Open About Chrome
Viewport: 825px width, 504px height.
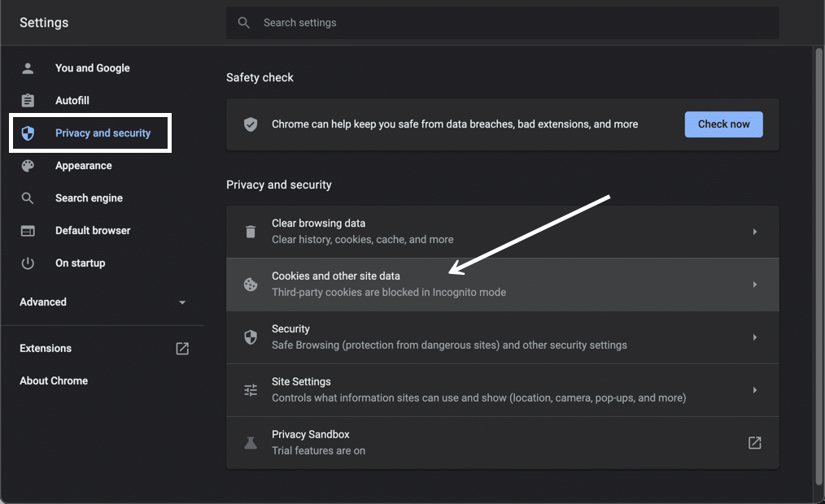(53, 380)
